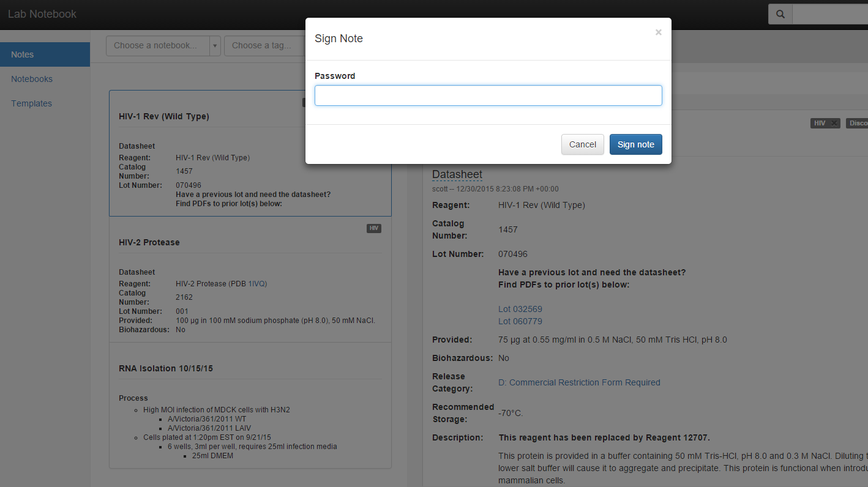Viewport: 868px width, 487px height.
Task: Open the Lot 032569 link
Action: coord(520,309)
